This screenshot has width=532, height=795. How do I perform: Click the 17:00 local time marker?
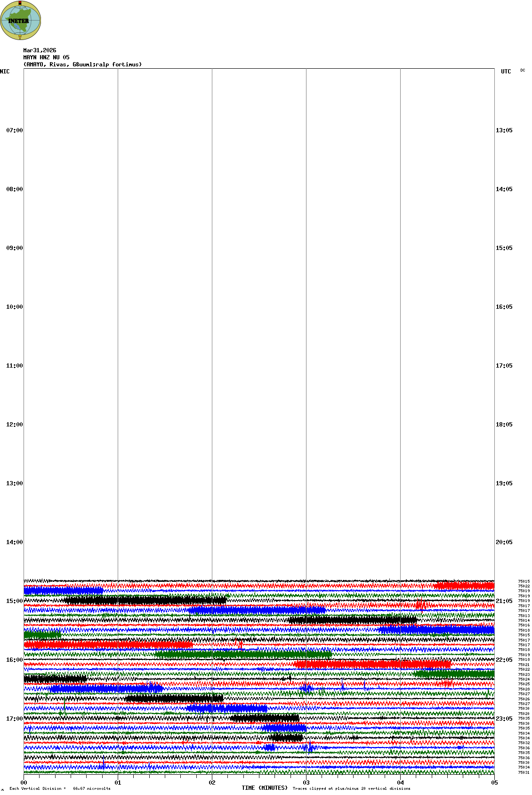[14, 719]
